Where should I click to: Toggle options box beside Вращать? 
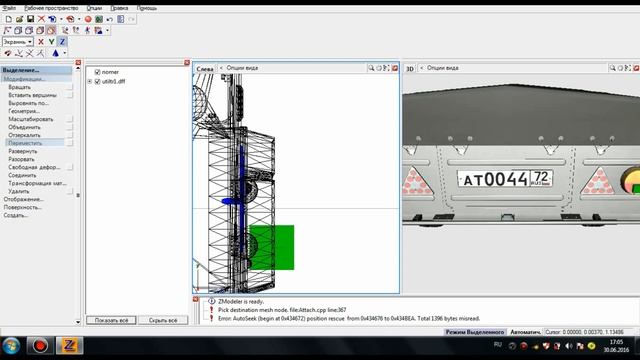(70, 87)
